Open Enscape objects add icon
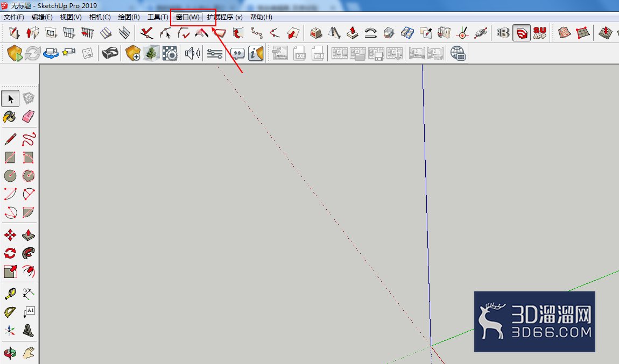This screenshot has width=619, height=364. pos(132,53)
